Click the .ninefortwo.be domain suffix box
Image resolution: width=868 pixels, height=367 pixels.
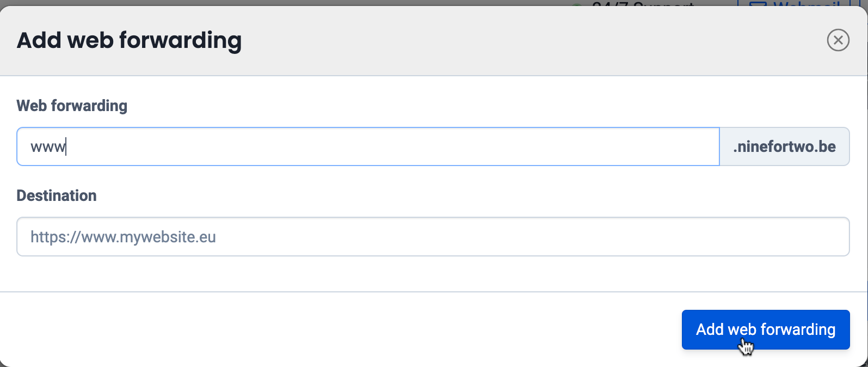point(784,146)
